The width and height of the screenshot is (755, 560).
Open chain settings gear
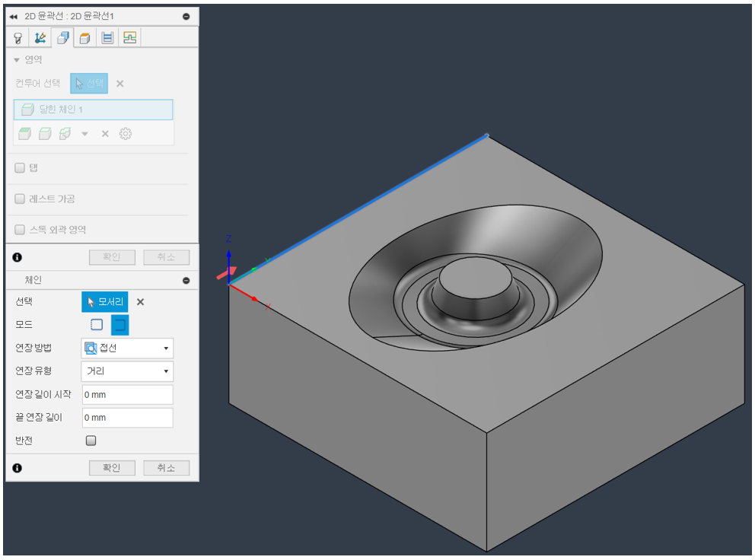(125, 133)
